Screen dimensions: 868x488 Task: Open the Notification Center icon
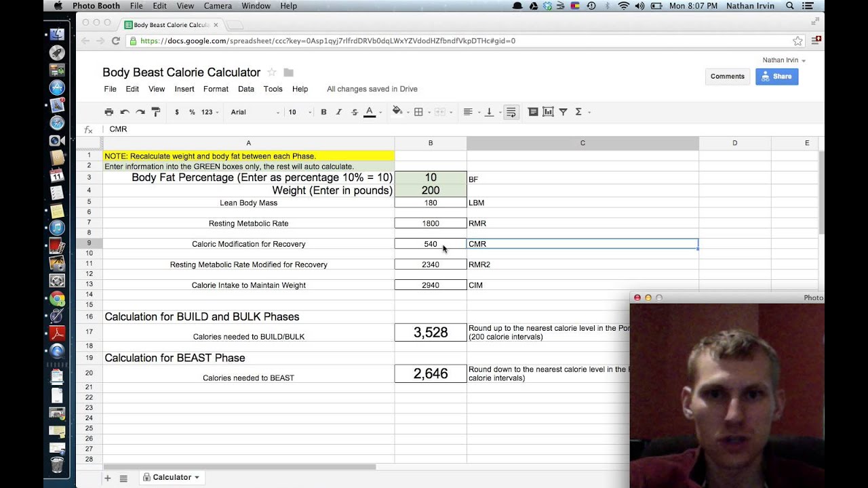809,5
